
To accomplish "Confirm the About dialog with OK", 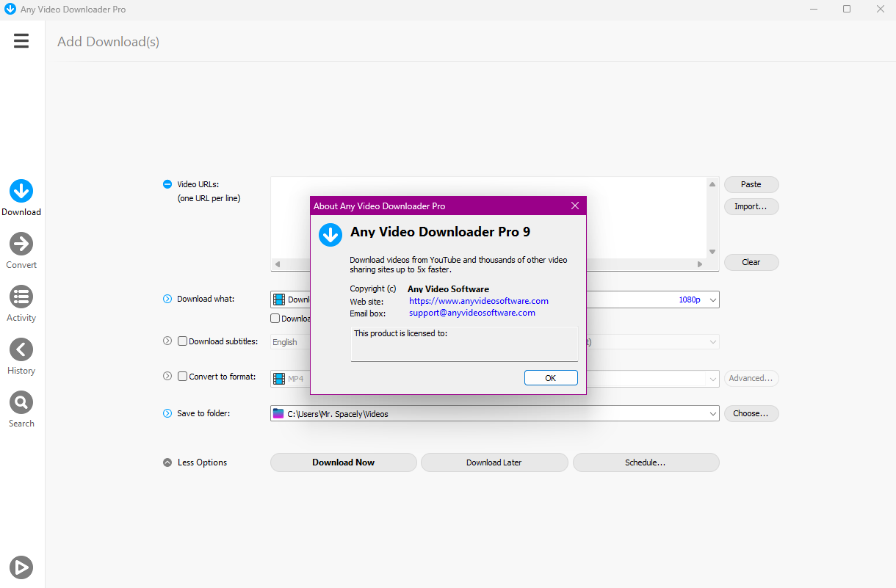I will [551, 378].
